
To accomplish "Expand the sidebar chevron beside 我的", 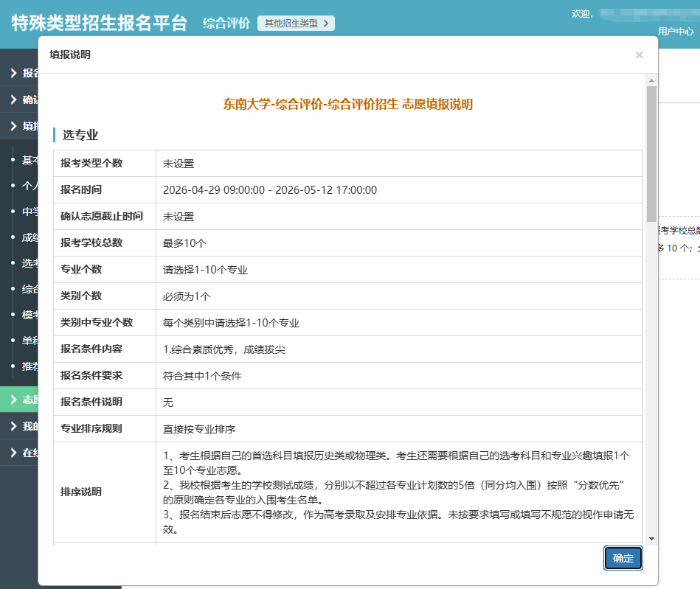I will coord(14,426).
